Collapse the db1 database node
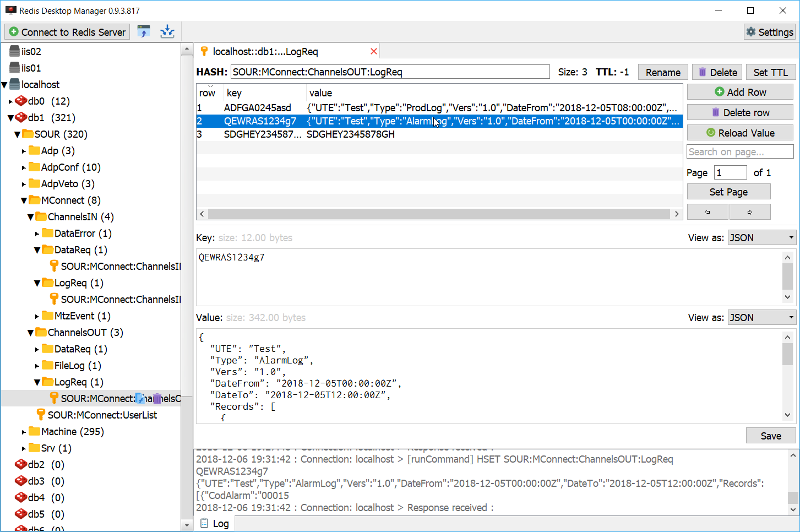This screenshot has height=532, width=800. click(10, 118)
